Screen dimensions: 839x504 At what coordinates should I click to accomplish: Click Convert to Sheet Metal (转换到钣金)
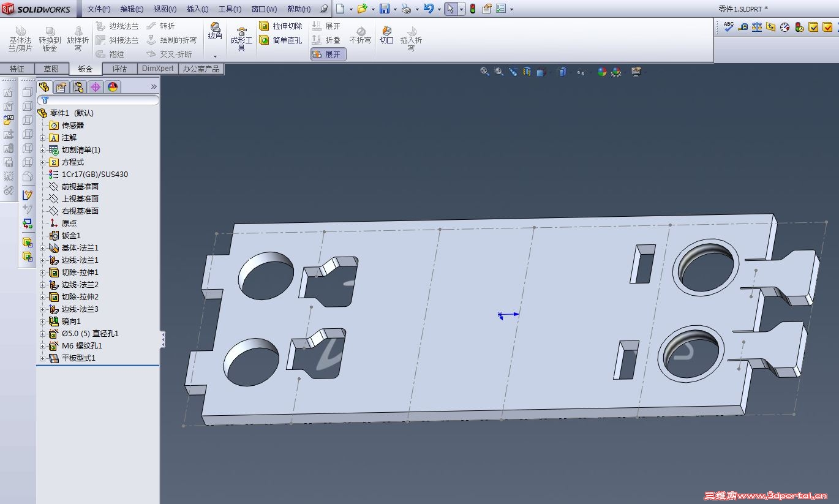click(50, 39)
